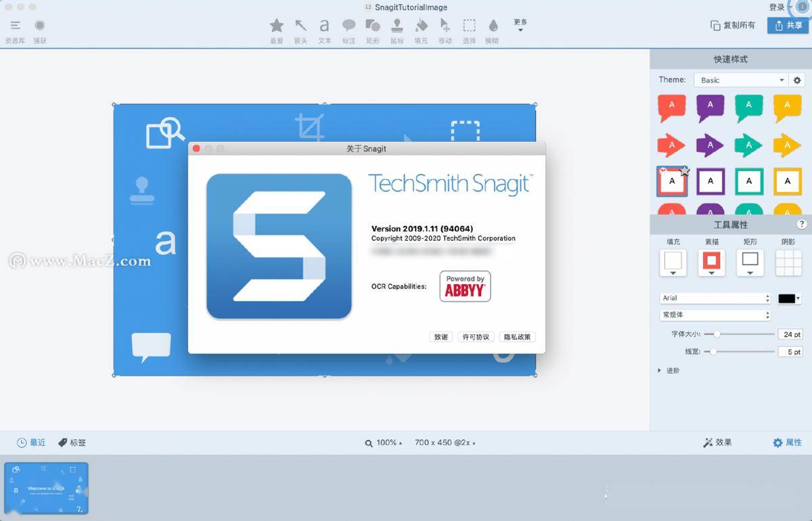Apply the teal square frame quick style

[749, 181]
